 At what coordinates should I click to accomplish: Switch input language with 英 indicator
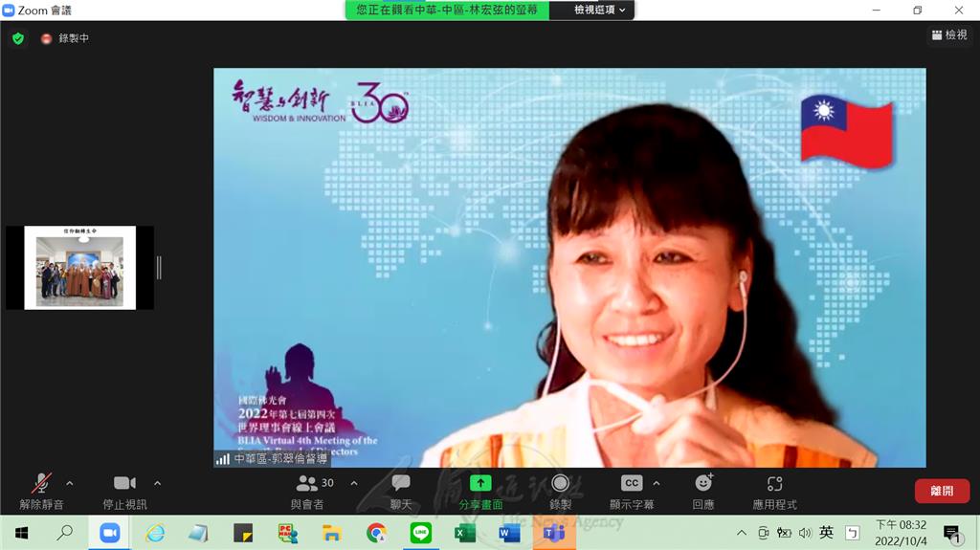coord(826,533)
